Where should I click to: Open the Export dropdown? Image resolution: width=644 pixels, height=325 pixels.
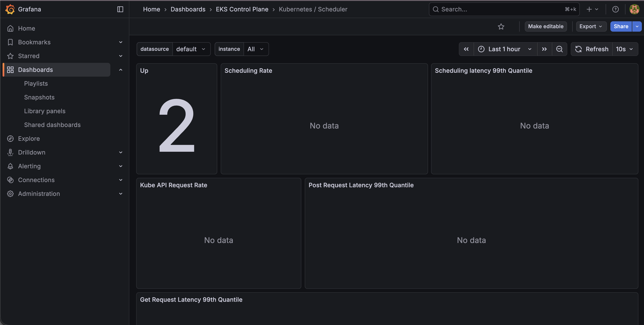pos(591,26)
